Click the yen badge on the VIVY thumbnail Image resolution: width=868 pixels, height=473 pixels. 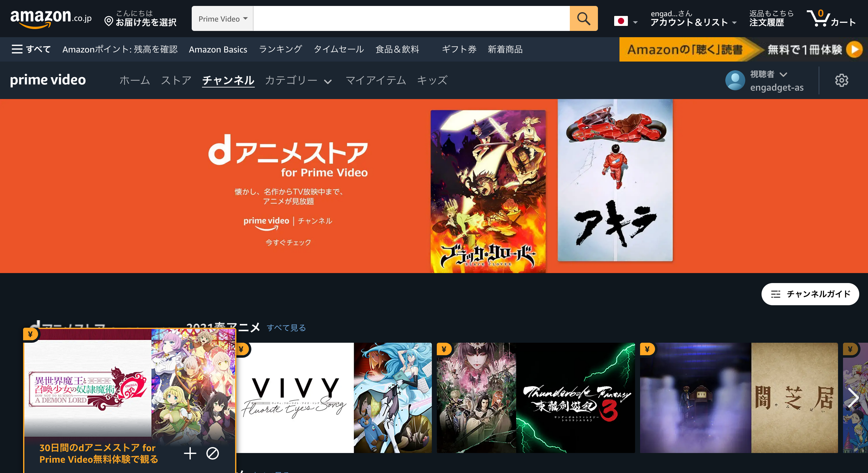[242, 349]
